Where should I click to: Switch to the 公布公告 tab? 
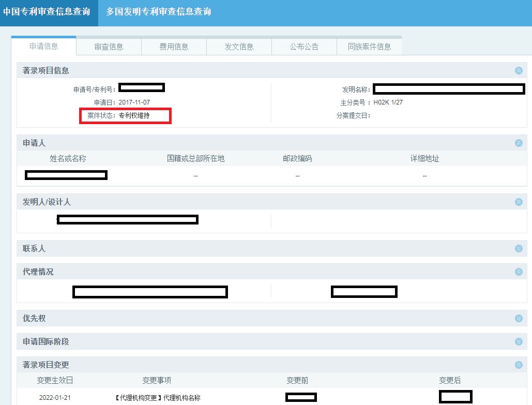tap(304, 46)
